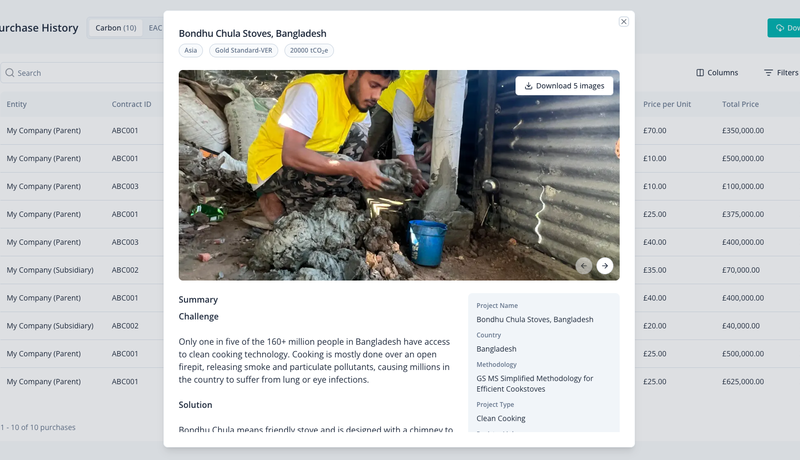
Task: Click the search magnifier icon
Action: pos(10,73)
